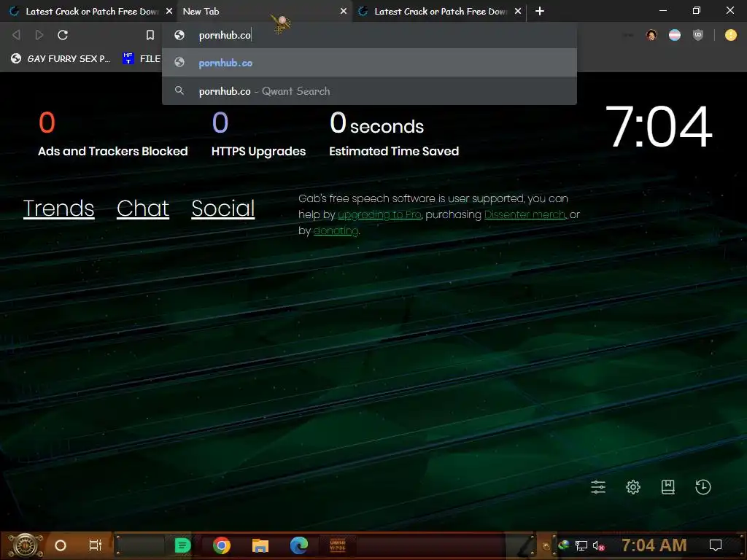Click the Ads and Trackers Blocked counter
747x560 pixels.
112,134
